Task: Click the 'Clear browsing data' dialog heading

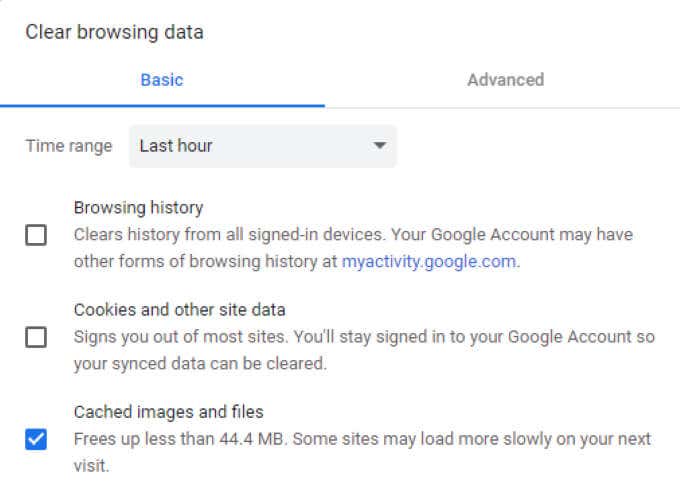Action: coord(114,32)
